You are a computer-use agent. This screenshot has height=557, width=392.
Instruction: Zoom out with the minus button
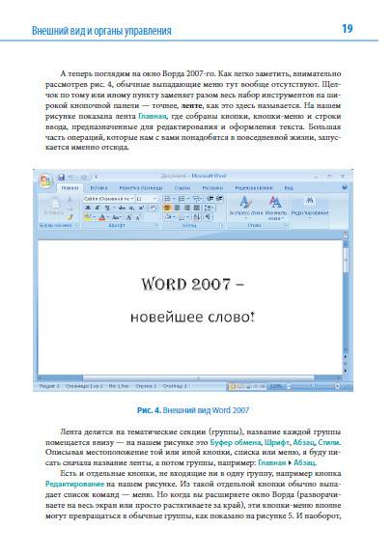click(x=289, y=386)
